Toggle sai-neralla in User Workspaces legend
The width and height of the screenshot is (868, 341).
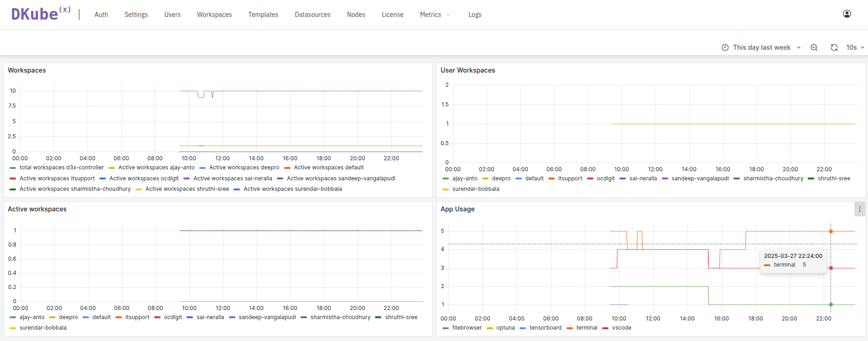[643, 178]
